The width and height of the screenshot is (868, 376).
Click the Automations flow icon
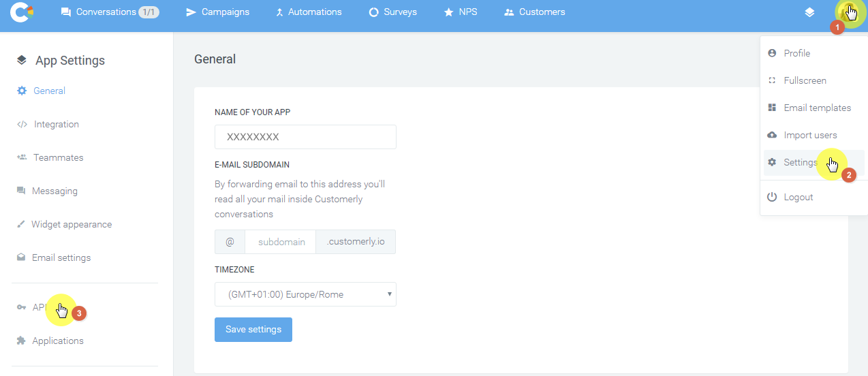(x=279, y=12)
